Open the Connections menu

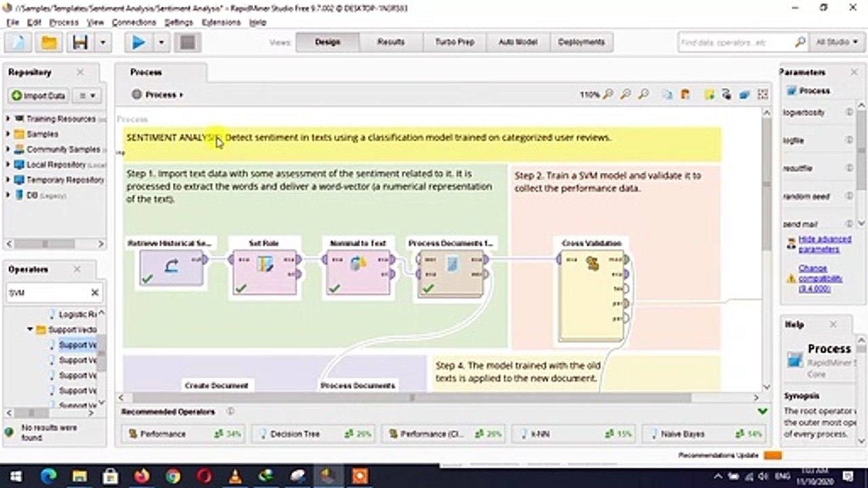pyautogui.click(x=134, y=22)
